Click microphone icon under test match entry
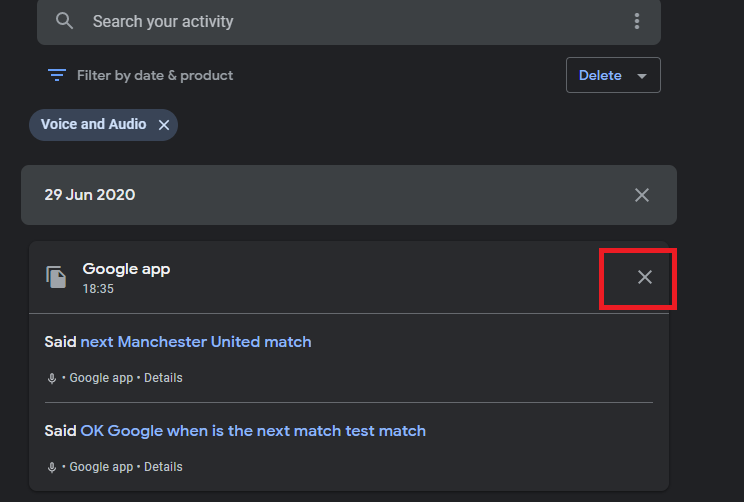744x502 pixels. [x=52, y=467]
